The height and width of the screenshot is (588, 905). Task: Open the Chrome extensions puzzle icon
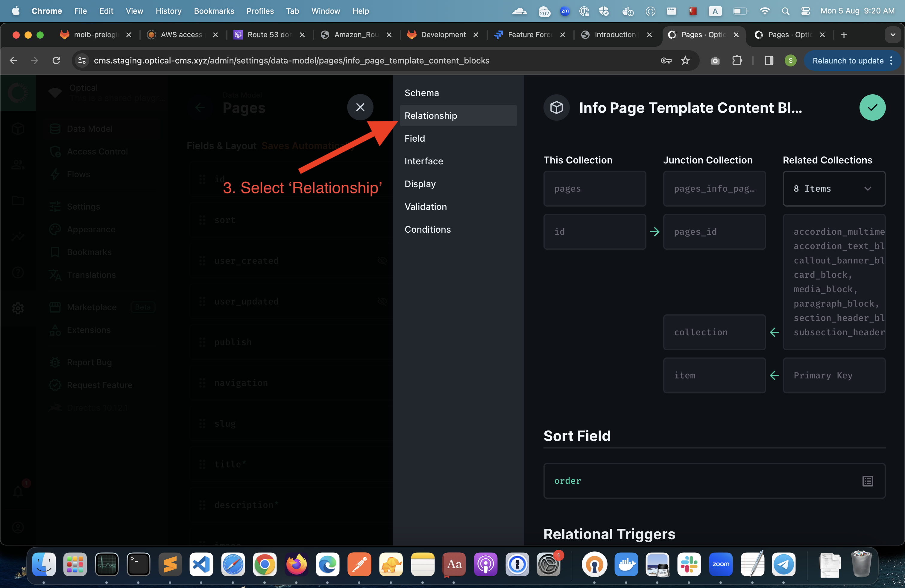point(737,60)
